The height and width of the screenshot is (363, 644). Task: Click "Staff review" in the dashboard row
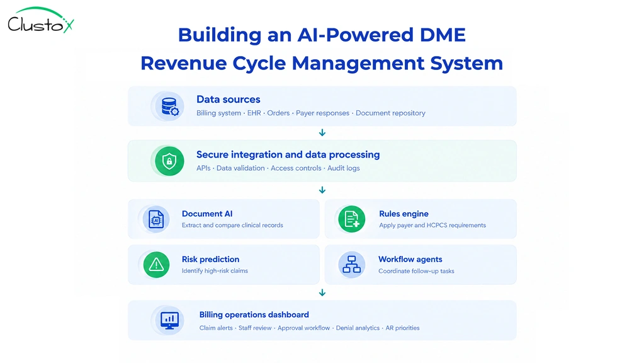click(255, 328)
